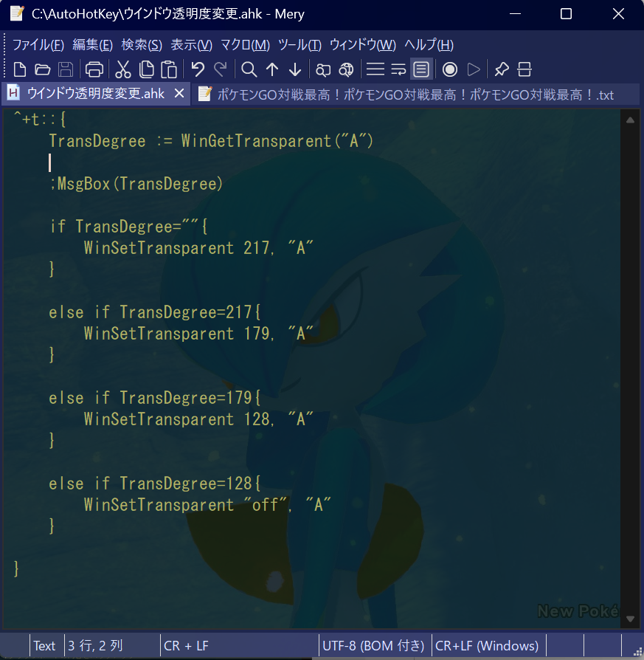644x660 pixels.
Task: Click the code line ^+t::{
Action: coord(39,120)
